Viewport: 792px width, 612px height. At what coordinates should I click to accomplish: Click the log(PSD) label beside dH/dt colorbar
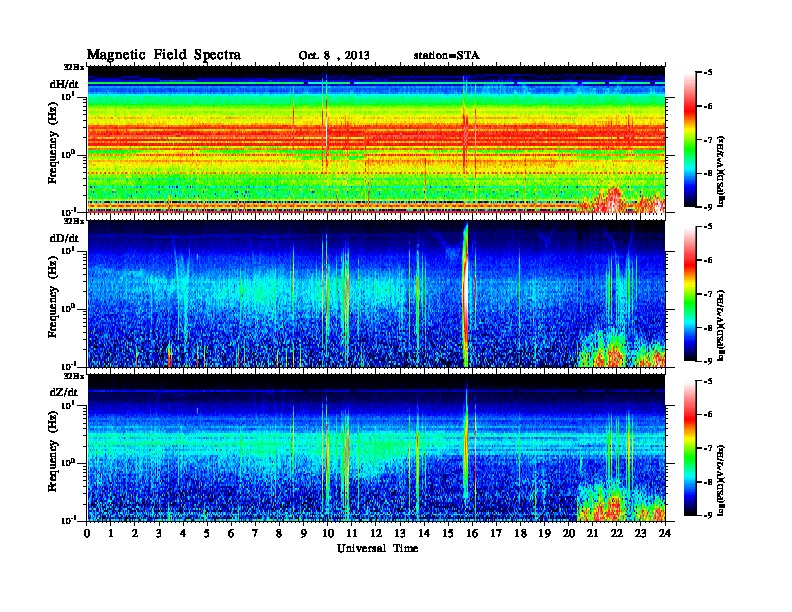click(722, 171)
